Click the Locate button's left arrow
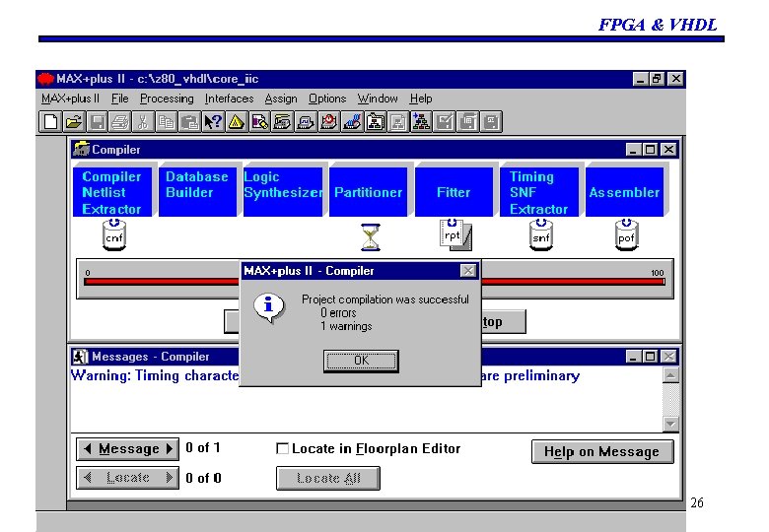This screenshot has width=769, height=532. click(88, 477)
